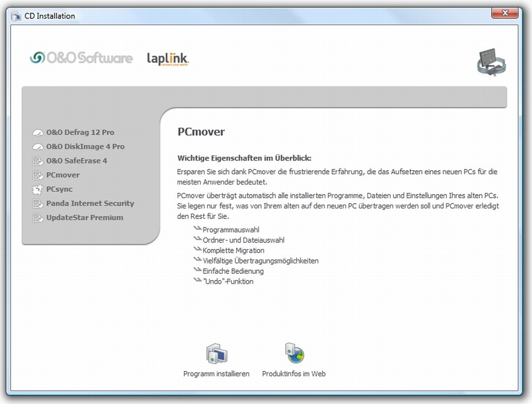532x404 pixels.
Task: Open the Produktinfos im Web link
Action: pos(294,374)
